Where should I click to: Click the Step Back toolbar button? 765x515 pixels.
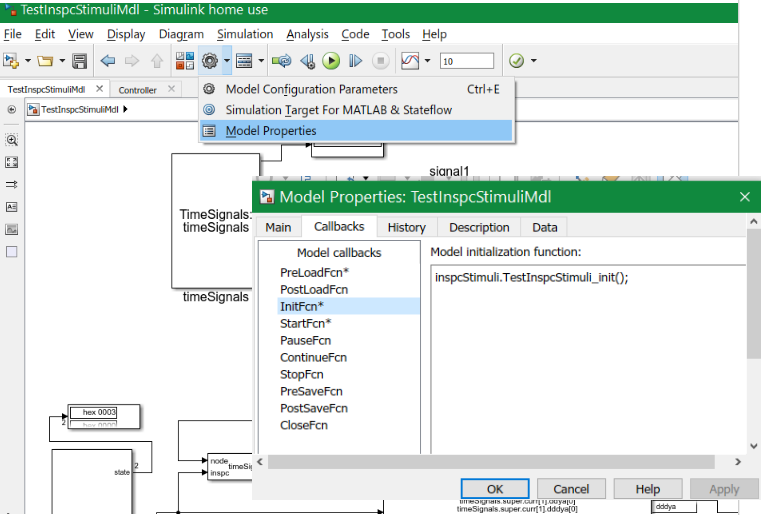point(307,61)
